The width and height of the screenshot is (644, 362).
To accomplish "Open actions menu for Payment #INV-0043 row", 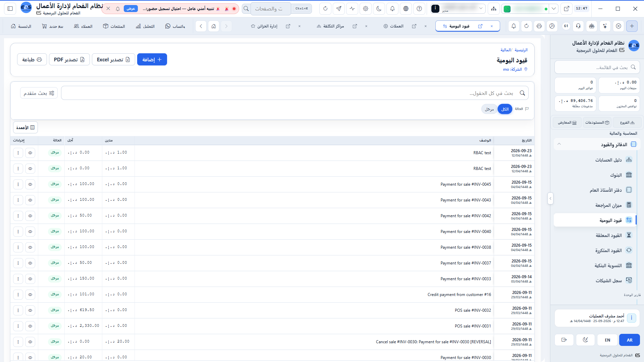I will (18, 200).
